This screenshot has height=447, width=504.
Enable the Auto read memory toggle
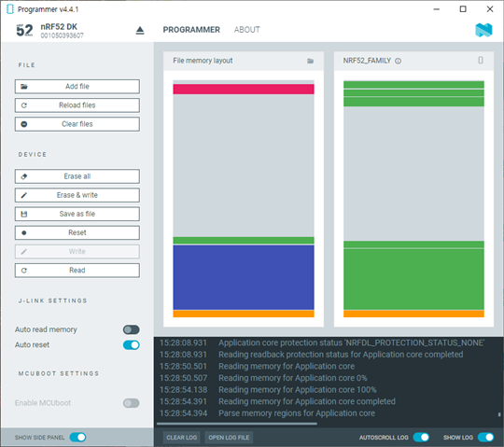tap(132, 329)
